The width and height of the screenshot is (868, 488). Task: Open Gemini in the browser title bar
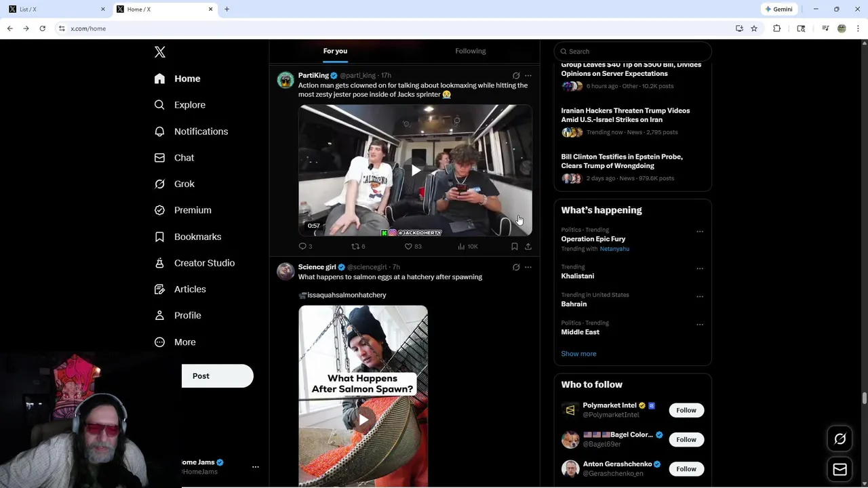tap(778, 9)
